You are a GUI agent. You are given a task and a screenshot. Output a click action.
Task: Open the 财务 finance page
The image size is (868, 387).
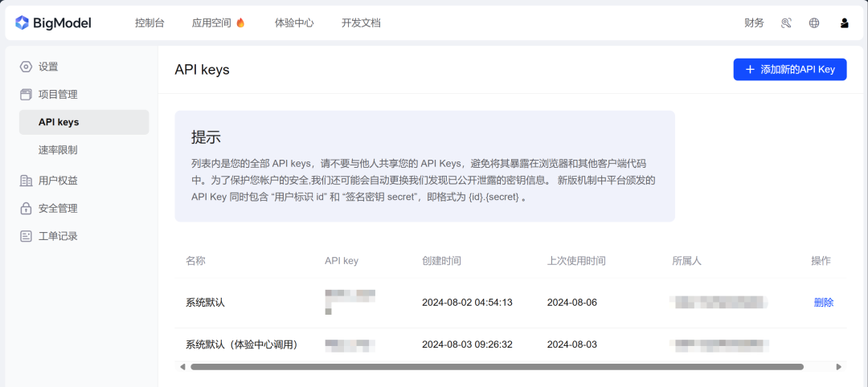click(x=754, y=22)
